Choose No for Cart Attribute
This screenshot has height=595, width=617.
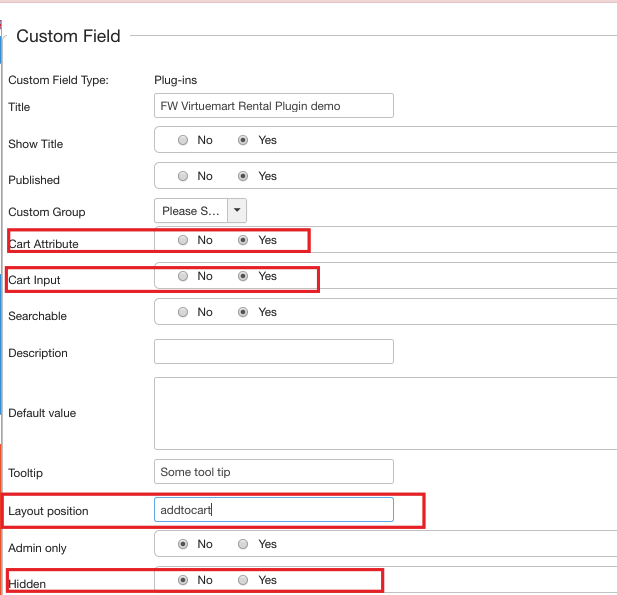183,240
